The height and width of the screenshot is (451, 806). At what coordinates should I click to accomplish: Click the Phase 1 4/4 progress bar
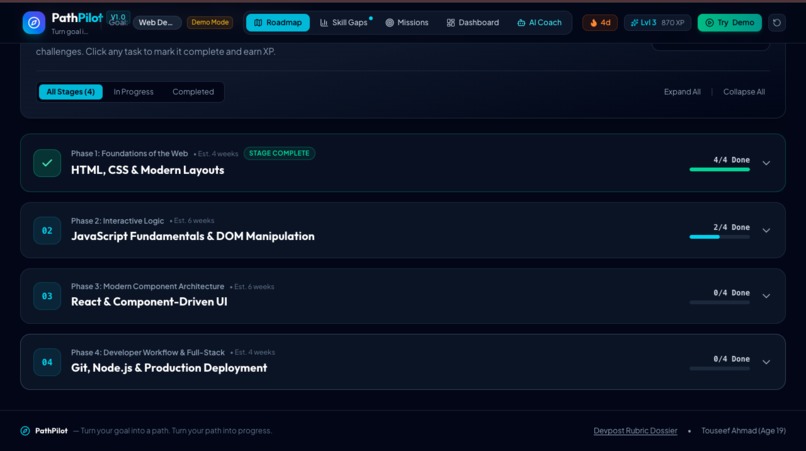tap(719, 169)
